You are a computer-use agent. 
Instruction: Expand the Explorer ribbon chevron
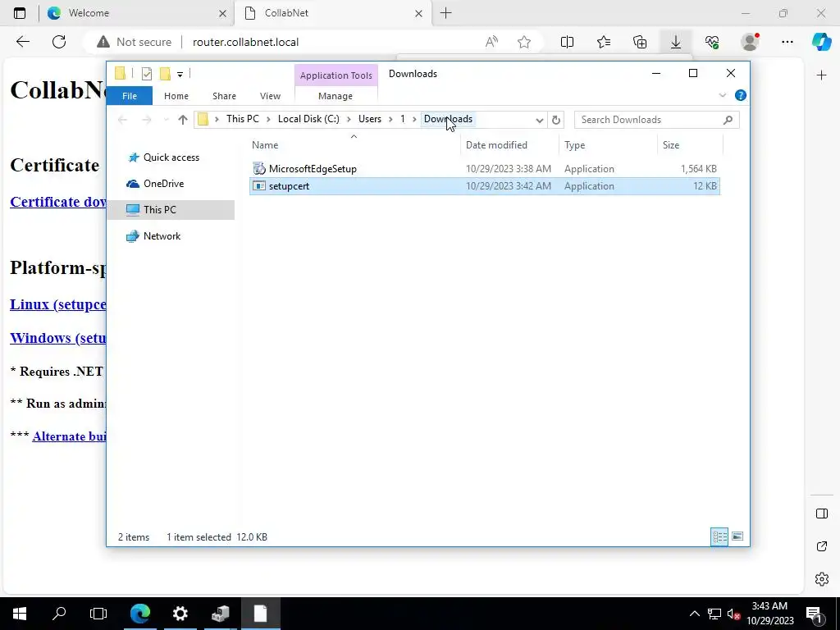pos(722,95)
